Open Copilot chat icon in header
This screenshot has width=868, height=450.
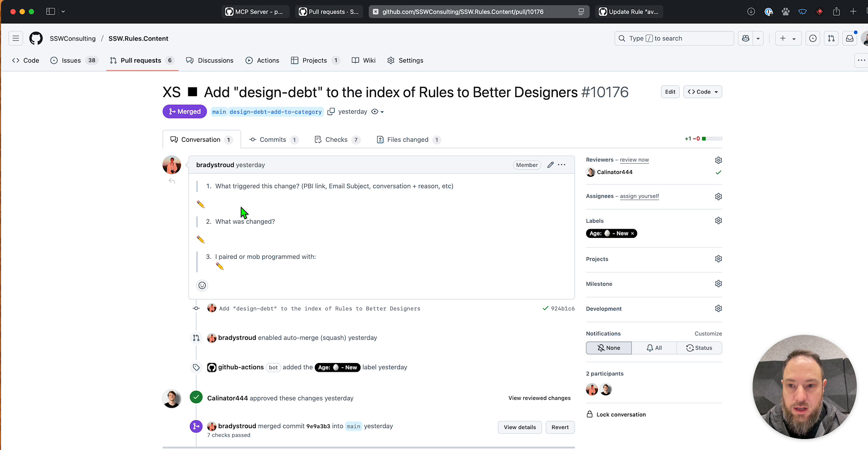pos(746,38)
